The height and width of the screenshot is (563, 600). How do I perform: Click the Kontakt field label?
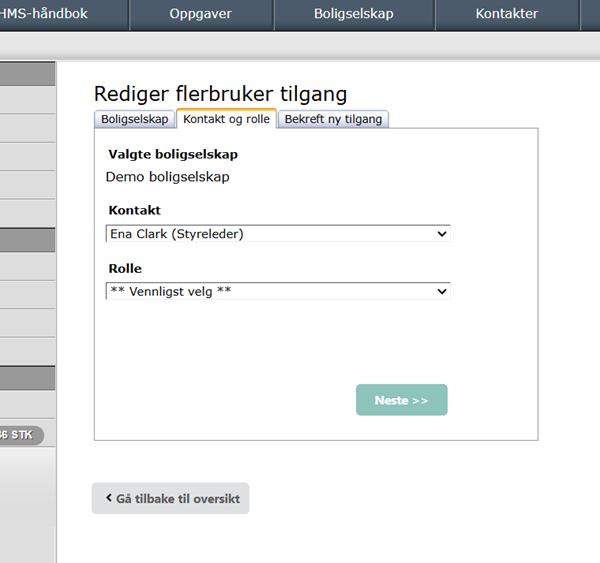click(134, 211)
